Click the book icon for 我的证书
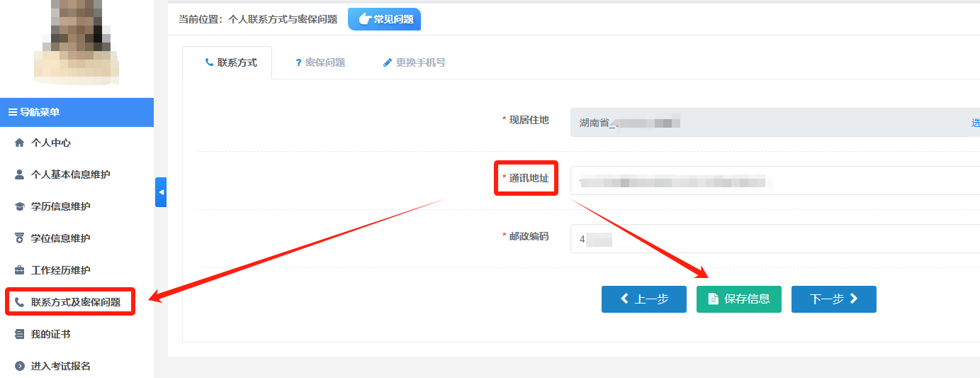The width and height of the screenshot is (980, 378). (19, 334)
